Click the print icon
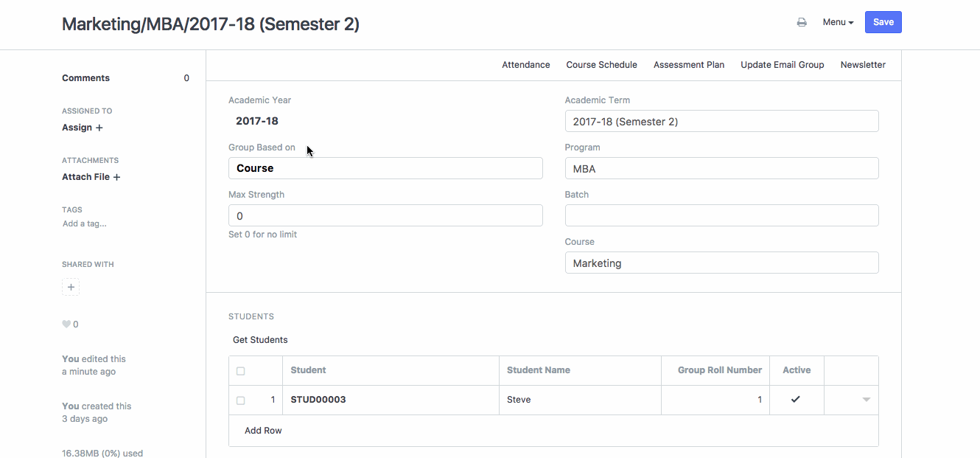Viewport: 980px width, 458px height. pos(802,22)
